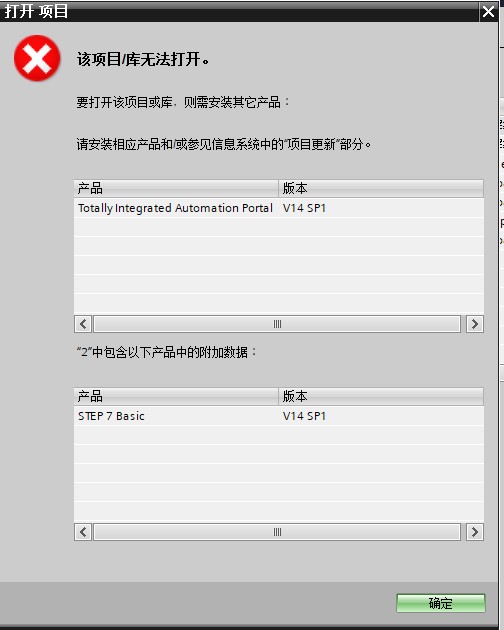Click V14 SP1 version cell in upper table
Image resolution: width=504 pixels, height=630 pixels.
click(304, 208)
